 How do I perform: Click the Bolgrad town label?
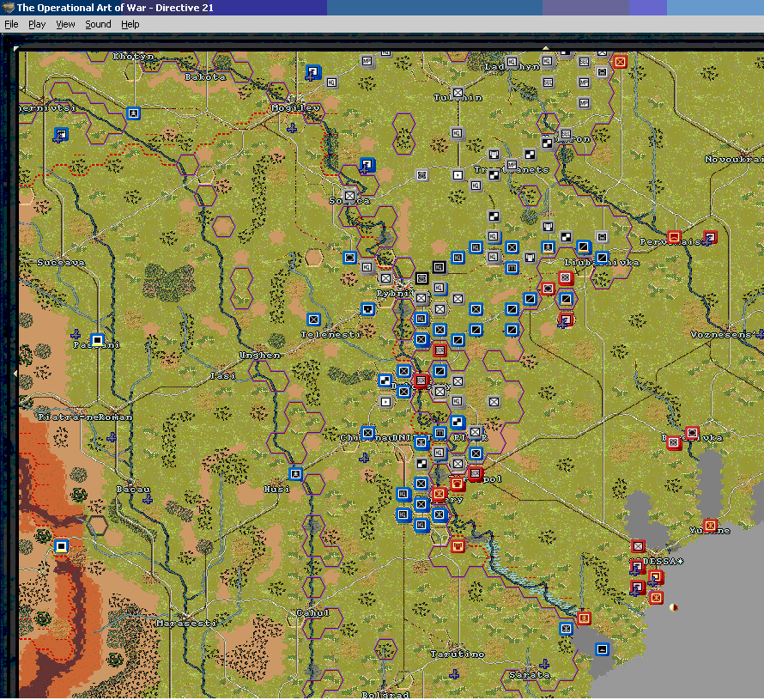click(385, 695)
